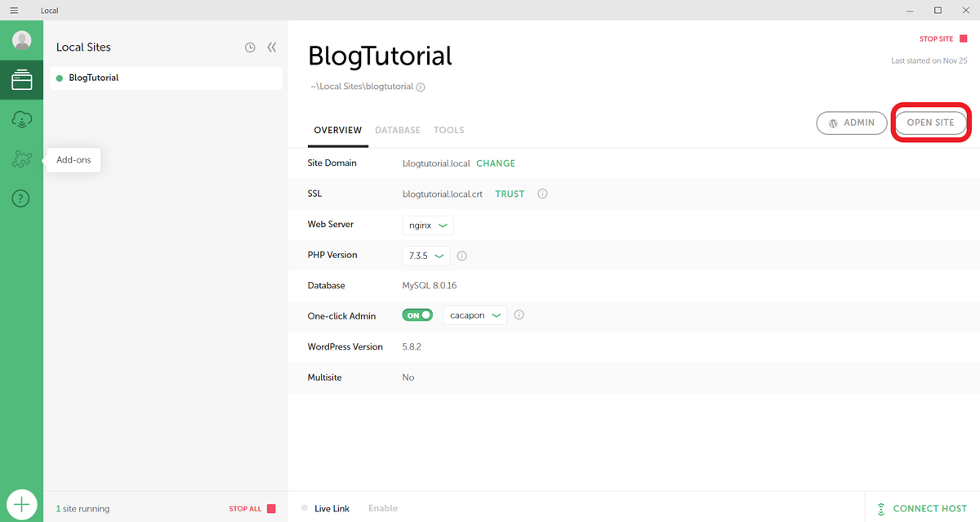980x522 pixels.
Task: Switch to the Overview tab
Action: 337,130
